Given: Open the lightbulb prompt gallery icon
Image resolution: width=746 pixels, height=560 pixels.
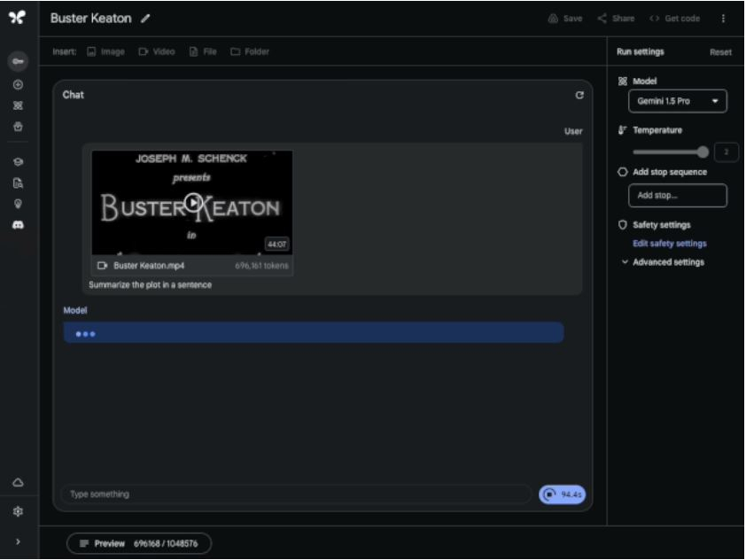Looking at the screenshot, I should click(18, 204).
